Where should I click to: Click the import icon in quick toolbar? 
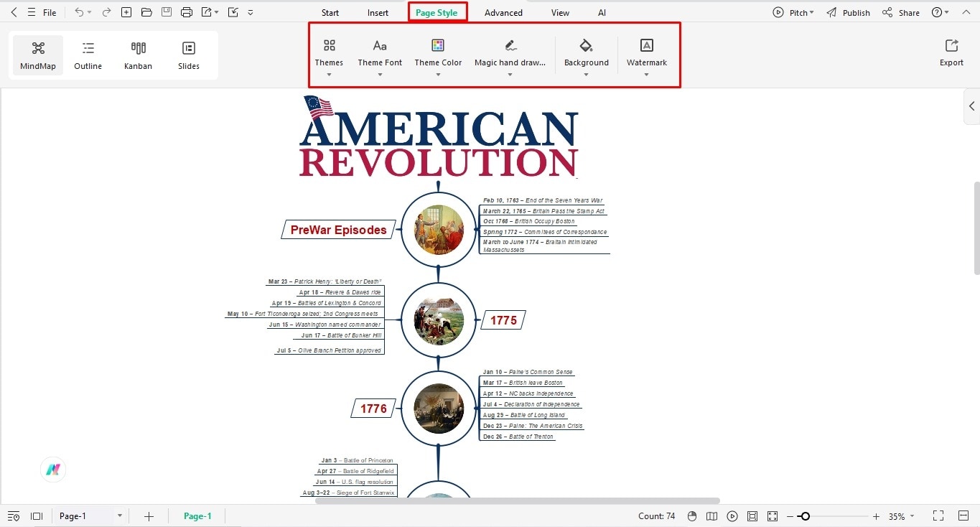[x=233, y=12]
